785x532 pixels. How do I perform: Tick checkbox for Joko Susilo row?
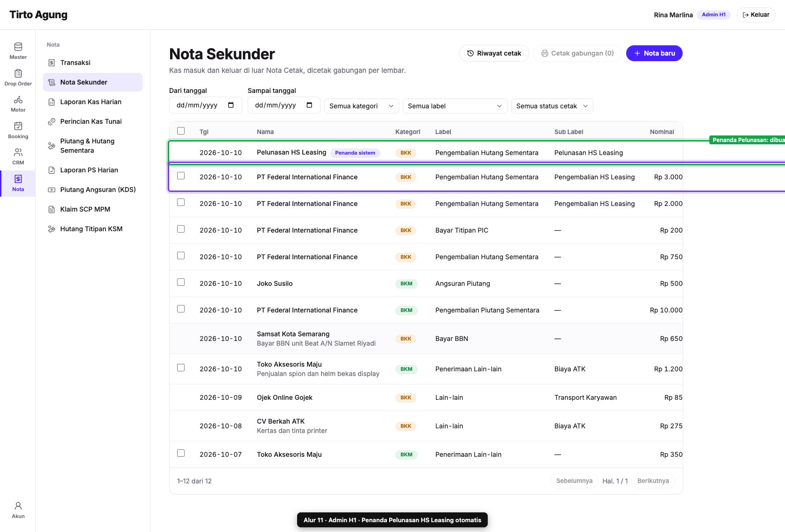(181, 282)
